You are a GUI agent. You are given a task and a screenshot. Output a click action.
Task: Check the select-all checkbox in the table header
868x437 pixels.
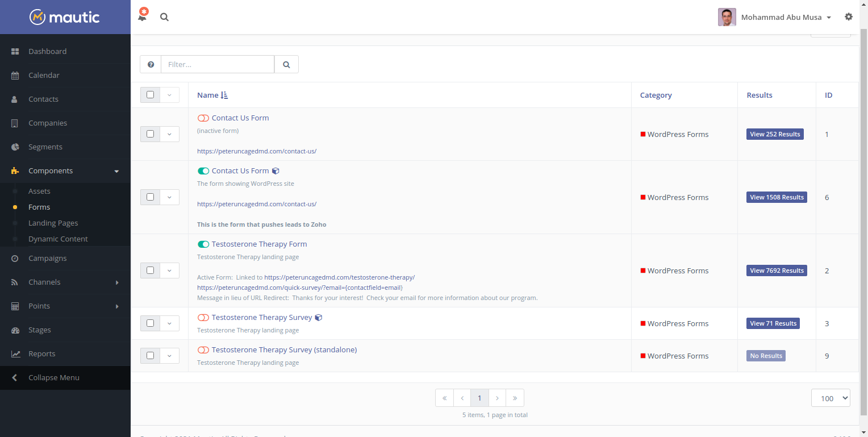tap(150, 95)
